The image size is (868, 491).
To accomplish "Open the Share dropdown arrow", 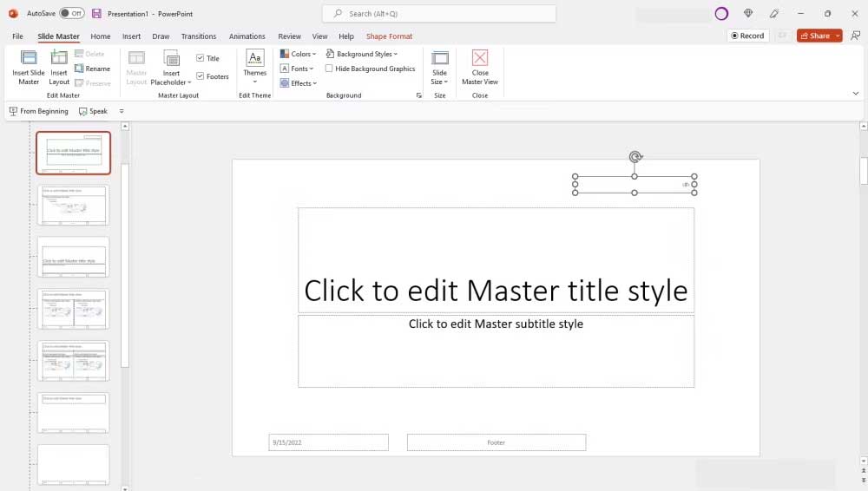I will click(x=838, y=36).
